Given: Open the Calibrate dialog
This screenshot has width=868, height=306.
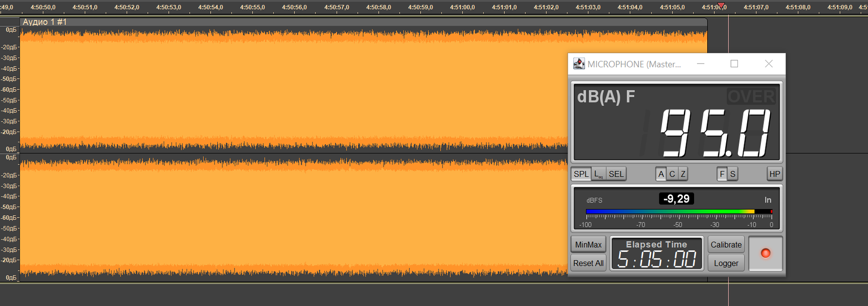Looking at the screenshot, I should [726, 245].
